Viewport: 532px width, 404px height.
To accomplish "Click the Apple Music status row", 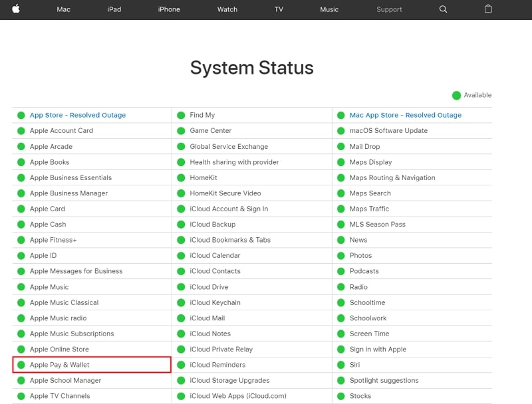I will 49,287.
